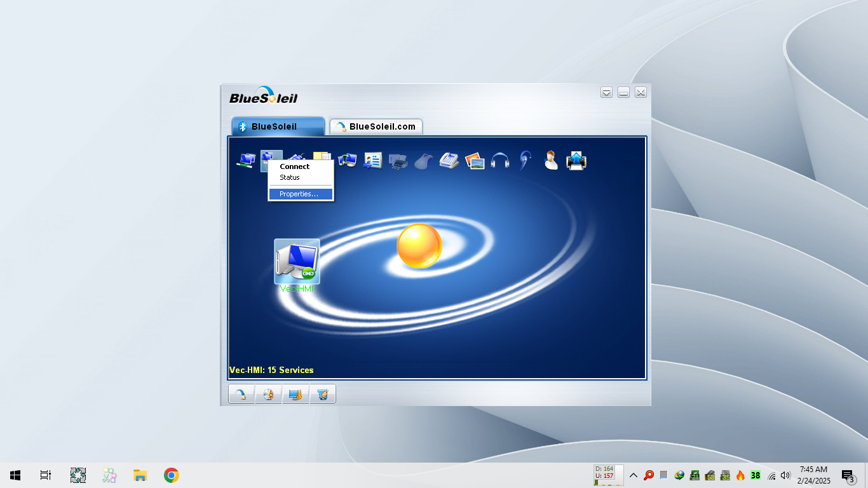
Task: Click the flame tray icon
Action: click(x=740, y=475)
